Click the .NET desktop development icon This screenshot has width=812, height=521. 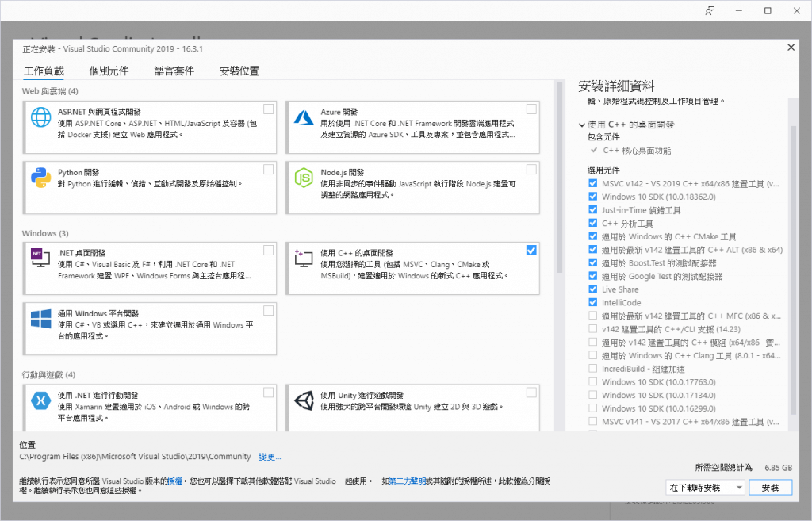tap(40, 258)
